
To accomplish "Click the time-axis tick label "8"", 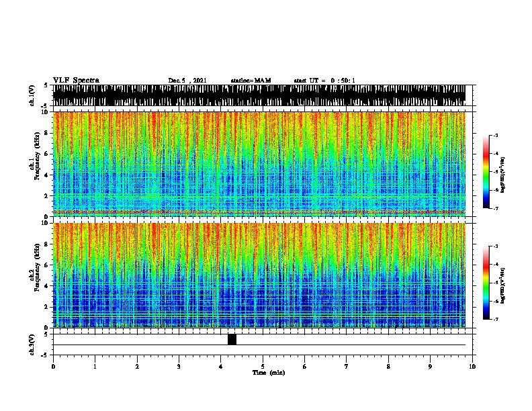I will click(388, 367).
